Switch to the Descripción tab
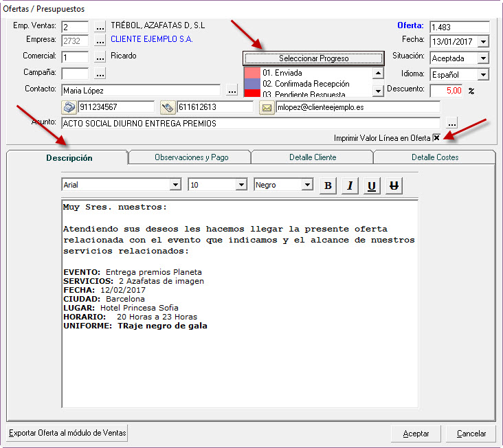 click(x=68, y=157)
